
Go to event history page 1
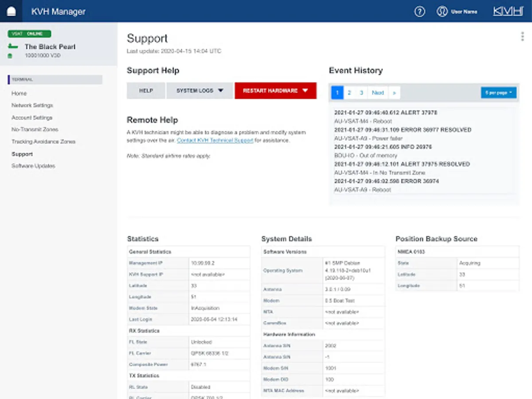coord(337,93)
